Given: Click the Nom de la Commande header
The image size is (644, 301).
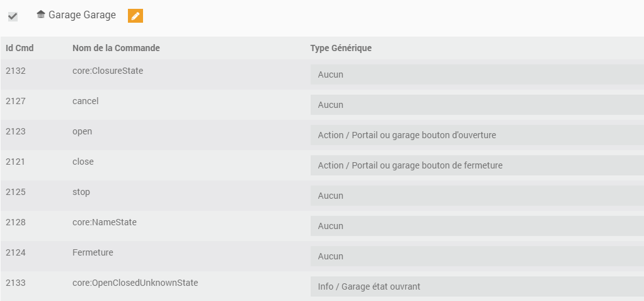Looking at the screenshot, I should (116, 48).
